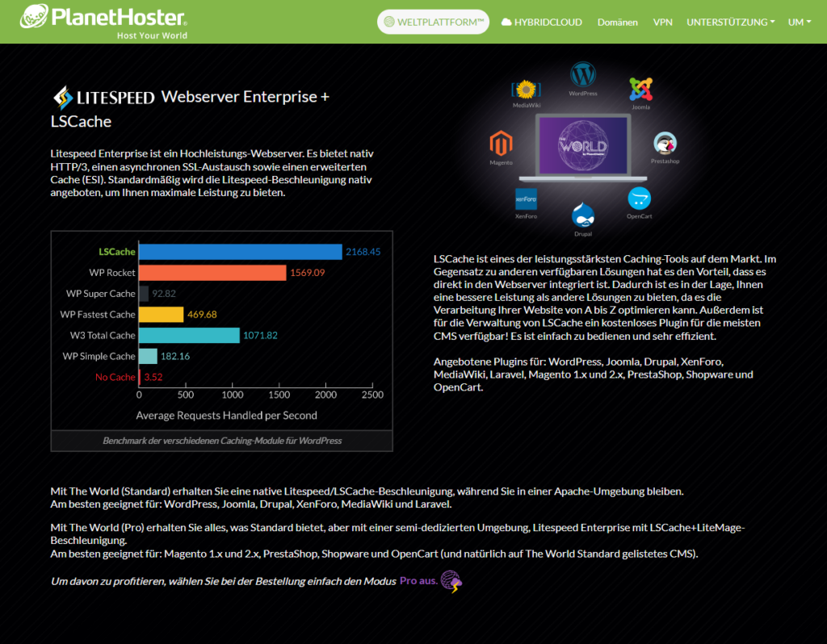Click the PrestaShop logo icon
Viewport: 827px width, 644px height.
[x=665, y=144]
